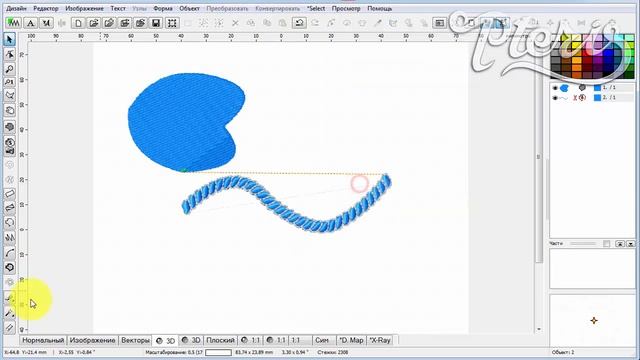Select the dark fill shape tool

coord(9,127)
